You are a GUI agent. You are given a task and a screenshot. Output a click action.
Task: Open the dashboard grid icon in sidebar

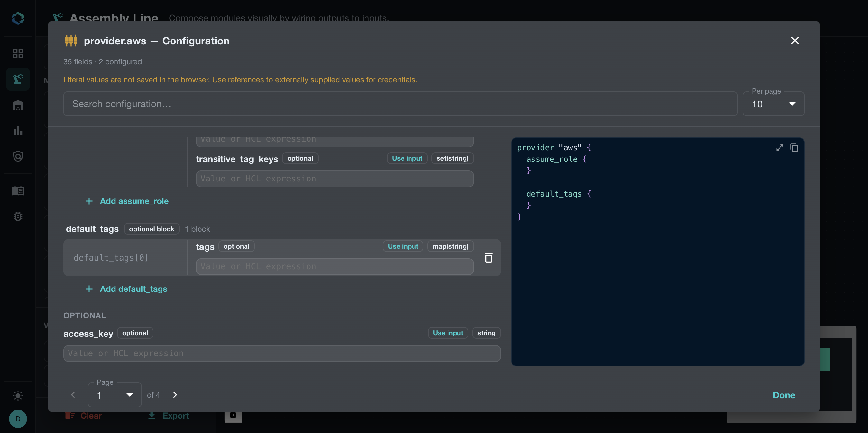[x=18, y=53]
